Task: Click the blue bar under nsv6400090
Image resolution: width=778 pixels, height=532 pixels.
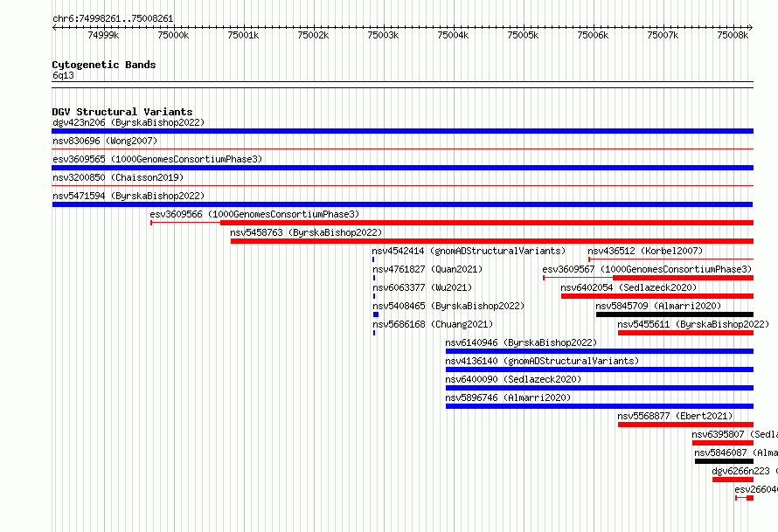Action: pyautogui.click(x=600, y=388)
